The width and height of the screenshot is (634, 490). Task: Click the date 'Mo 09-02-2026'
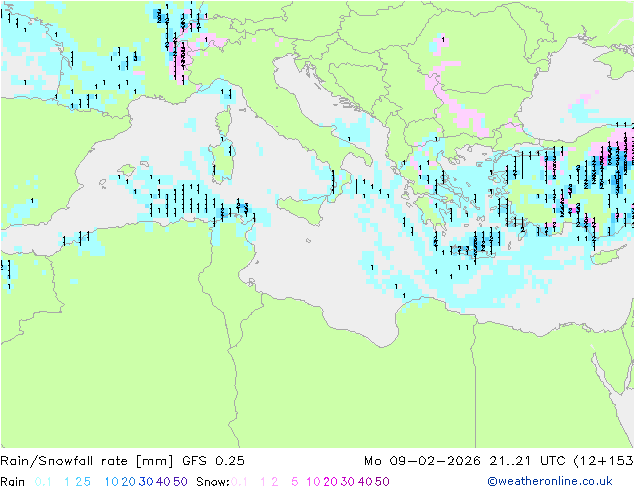coord(422,461)
